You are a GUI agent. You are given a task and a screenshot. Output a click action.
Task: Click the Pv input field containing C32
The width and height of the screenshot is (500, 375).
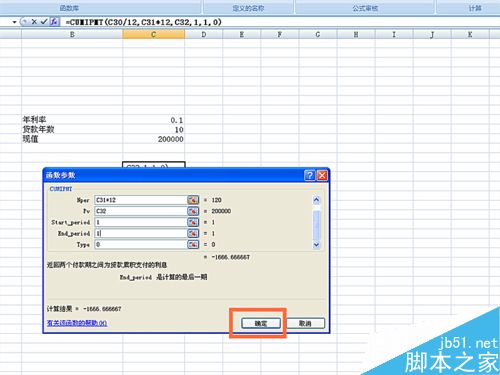pos(141,211)
